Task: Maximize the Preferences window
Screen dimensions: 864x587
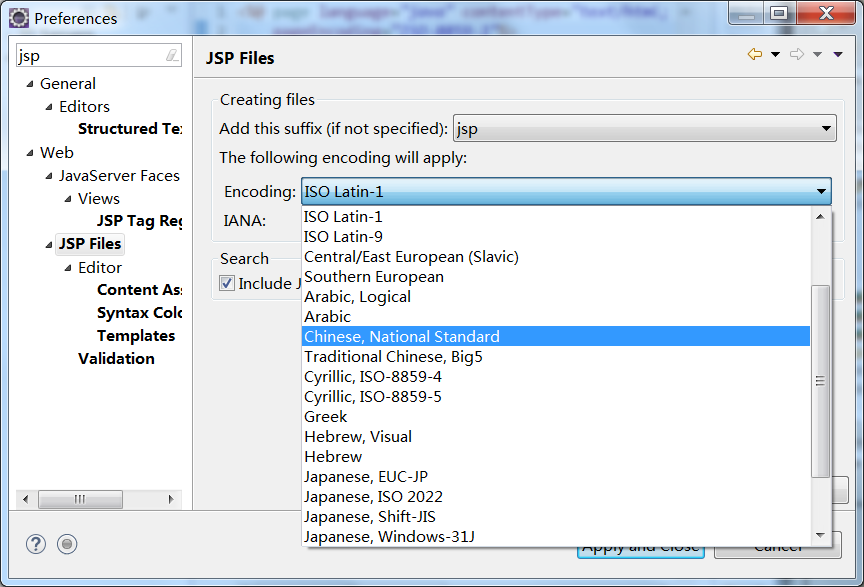Action: [779, 13]
